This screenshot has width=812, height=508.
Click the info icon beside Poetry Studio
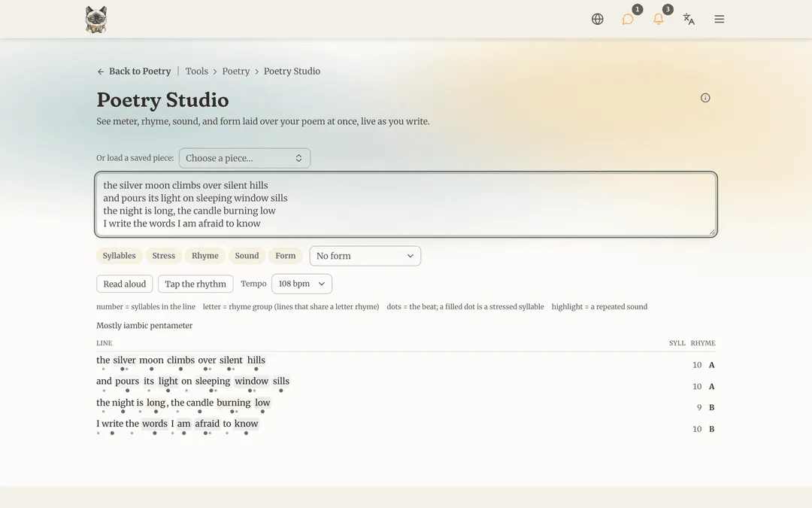point(705,98)
